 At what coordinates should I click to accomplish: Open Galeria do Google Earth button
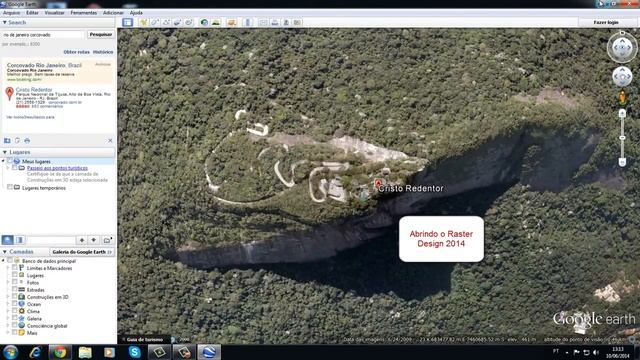click(82, 252)
